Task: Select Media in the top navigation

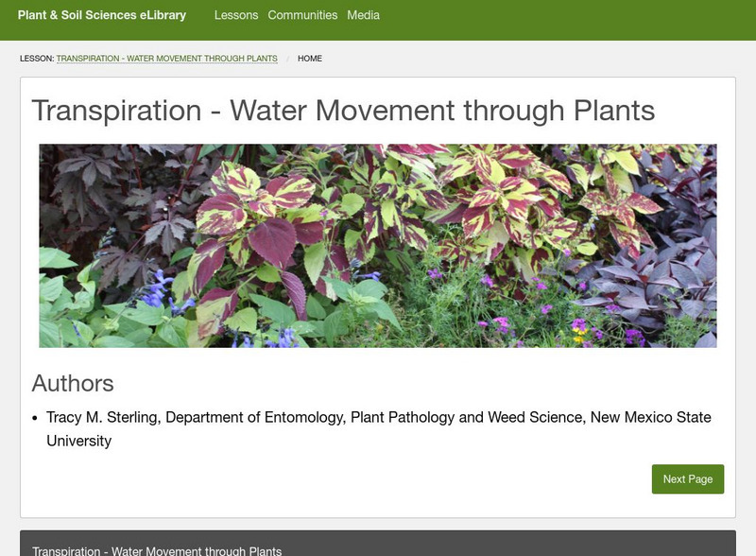Action: (x=363, y=15)
